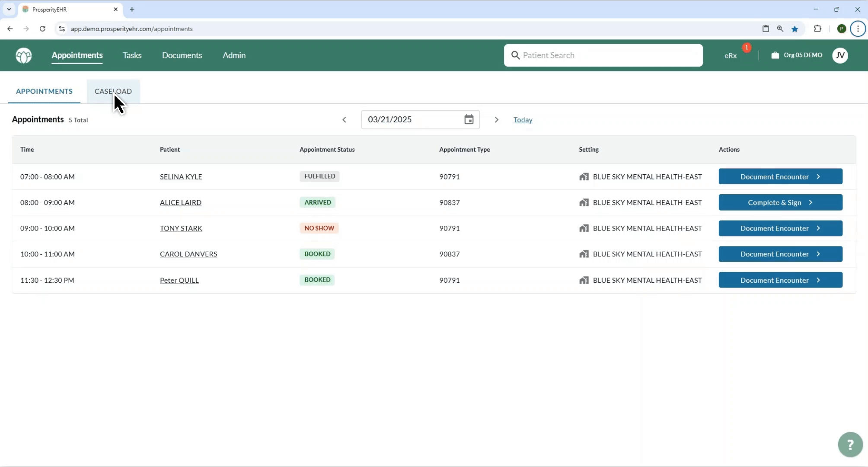Go to next day with right chevron

click(x=496, y=119)
